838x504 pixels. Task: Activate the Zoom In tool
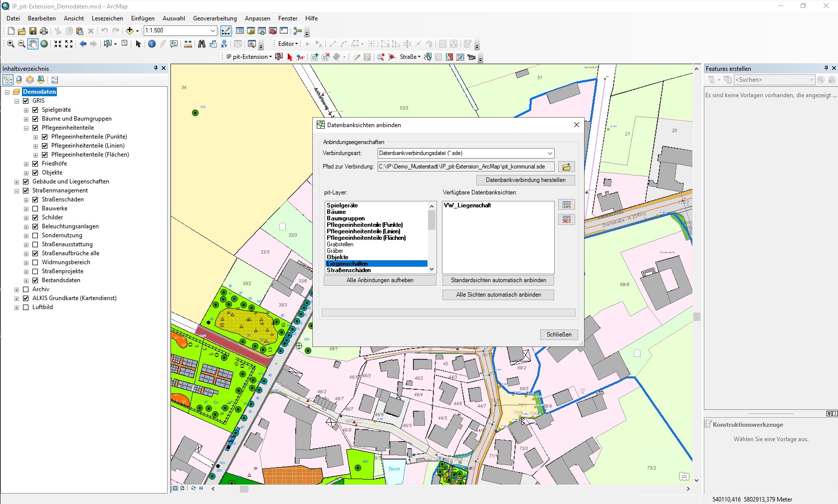click(x=10, y=44)
